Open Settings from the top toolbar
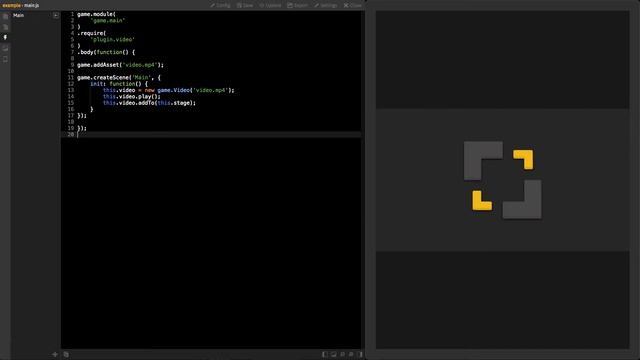The image size is (640, 360). coord(326,5)
